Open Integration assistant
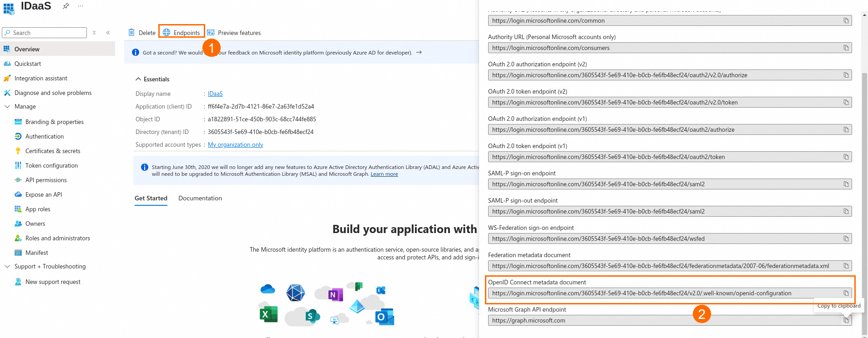868x338 pixels. point(41,78)
